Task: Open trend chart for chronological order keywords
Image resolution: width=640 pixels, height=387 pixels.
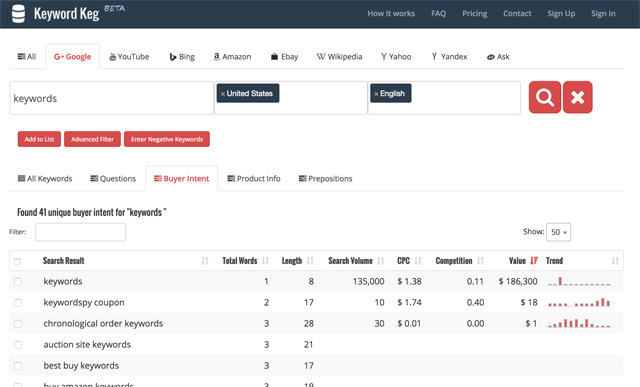Action: coord(579,323)
